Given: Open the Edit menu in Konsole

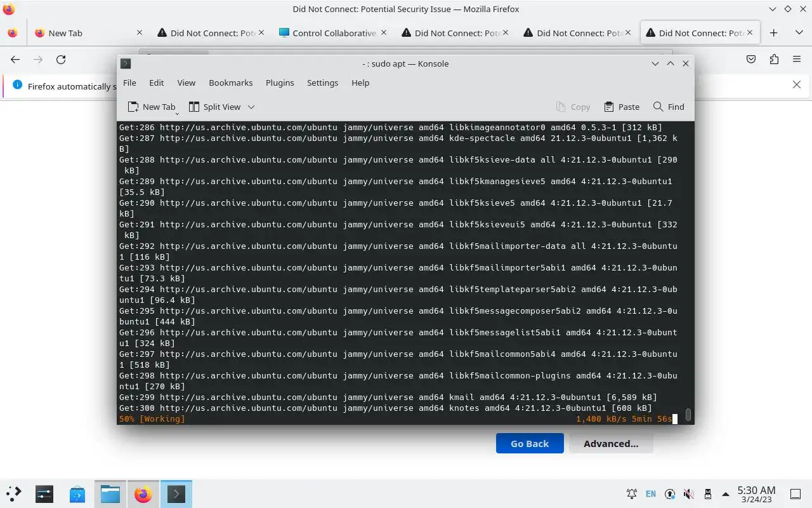Looking at the screenshot, I should coord(157,83).
